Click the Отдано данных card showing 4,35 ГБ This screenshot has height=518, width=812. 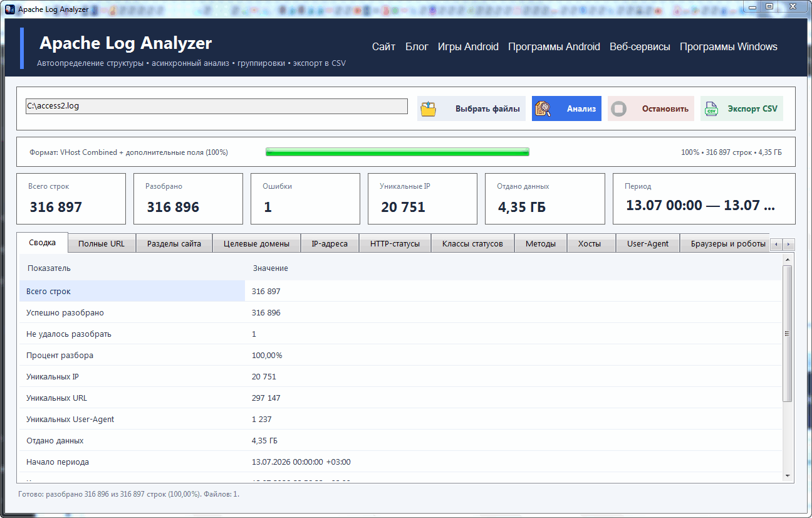[x=545, y=199]
